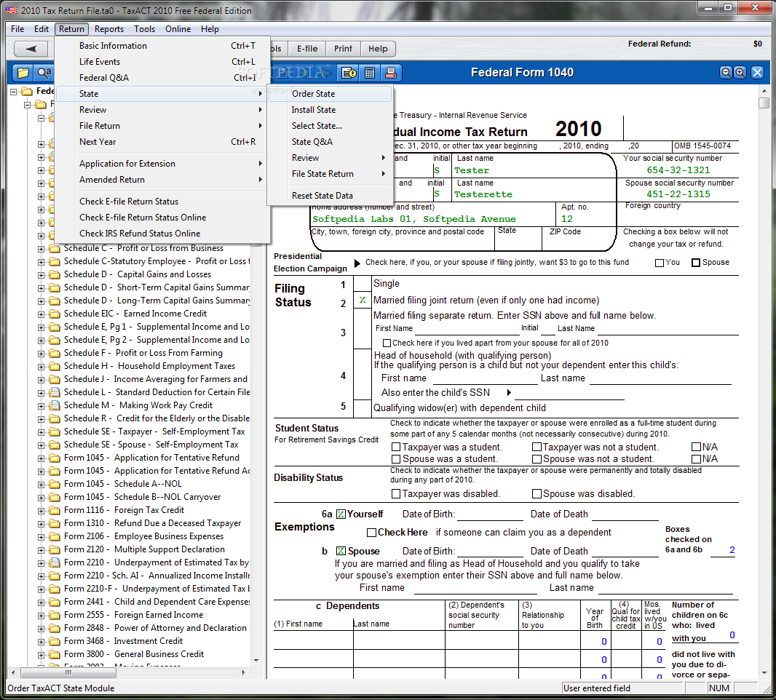Click the form pane vertical scrollbar thumb
This screenshot has width=776, height=700.
pos(764,103)
